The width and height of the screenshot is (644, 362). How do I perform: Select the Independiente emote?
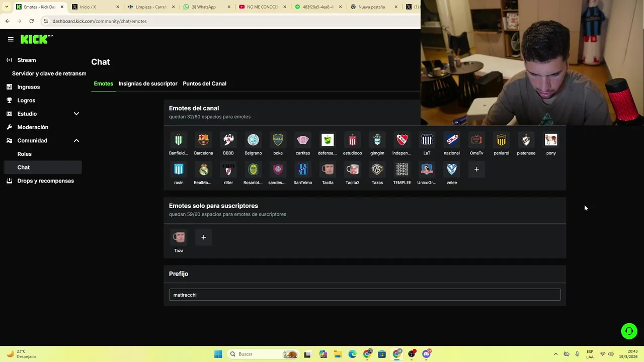[x=402, y=140]
